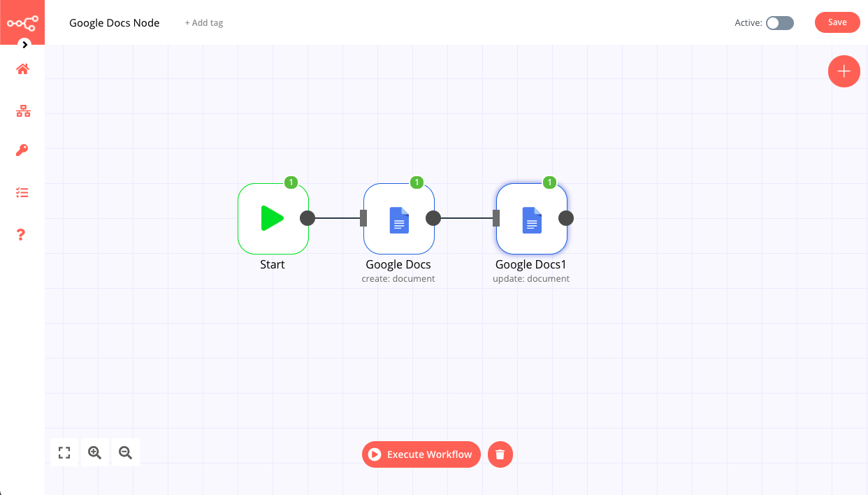Viewport: 868px width, 495px height.
Task: Click the n8n logo in the corner
Action: coord(22,20)
